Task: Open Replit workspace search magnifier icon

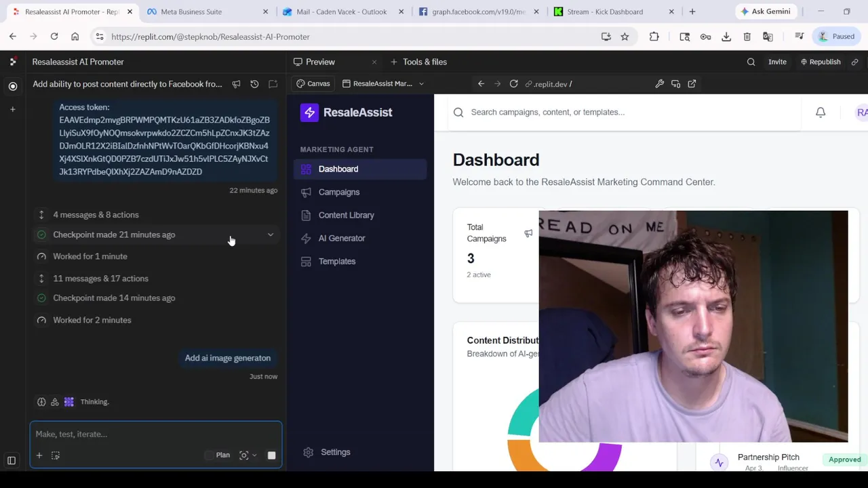Action: click(751, 62)
